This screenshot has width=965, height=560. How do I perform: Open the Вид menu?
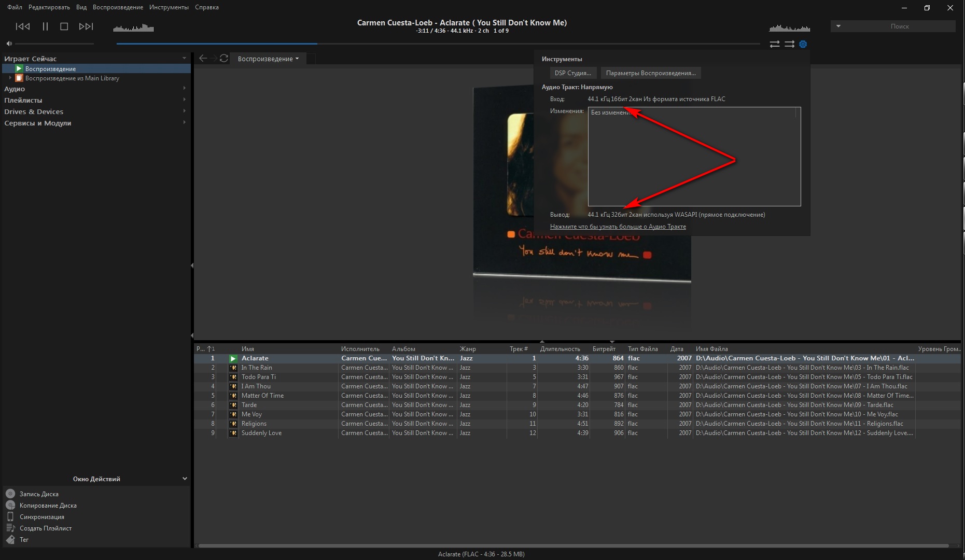pyautogui.click(x=81, y=7)
